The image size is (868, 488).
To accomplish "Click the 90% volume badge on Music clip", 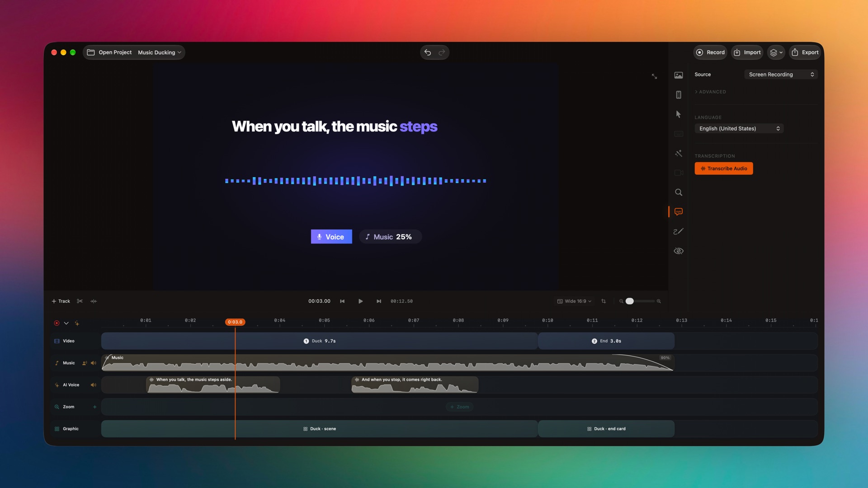I will tap(665, 357).
